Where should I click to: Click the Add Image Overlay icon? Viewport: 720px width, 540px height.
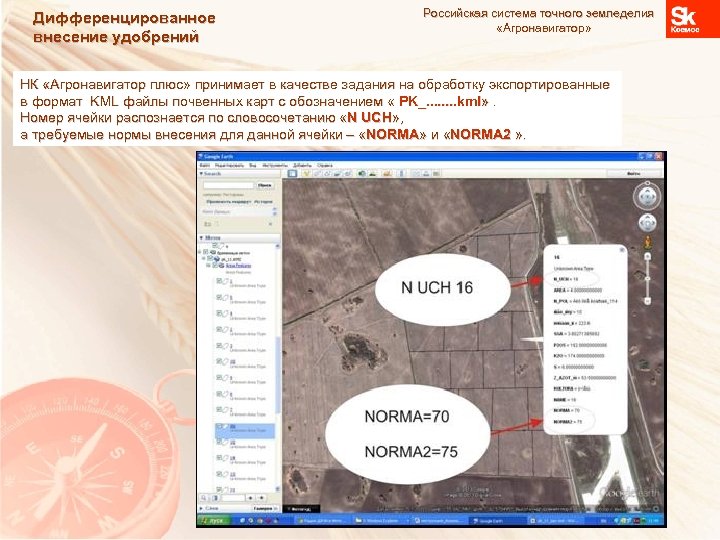338,174
